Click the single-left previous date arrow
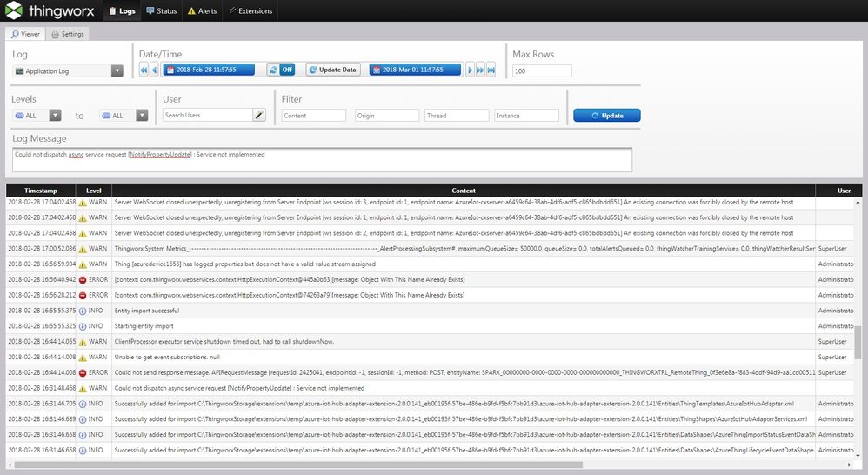Viewport: 868px width, 475px height. (x=154, y=70)
